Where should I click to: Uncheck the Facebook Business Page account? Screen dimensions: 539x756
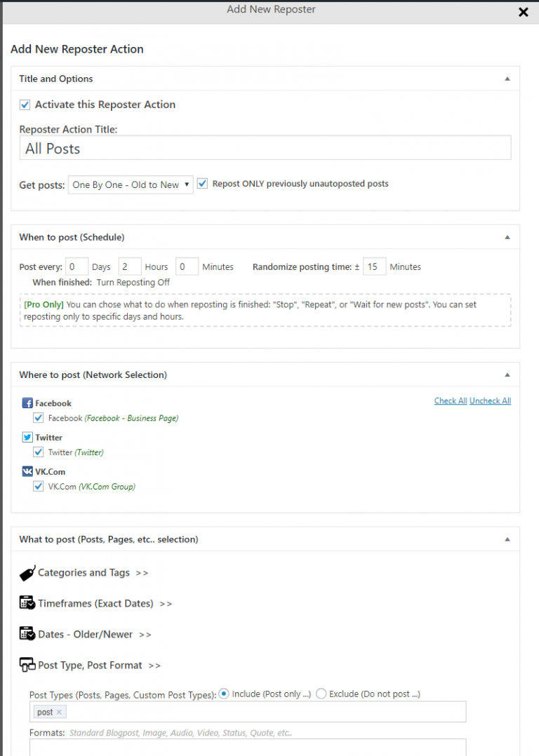tap(38, 418)
